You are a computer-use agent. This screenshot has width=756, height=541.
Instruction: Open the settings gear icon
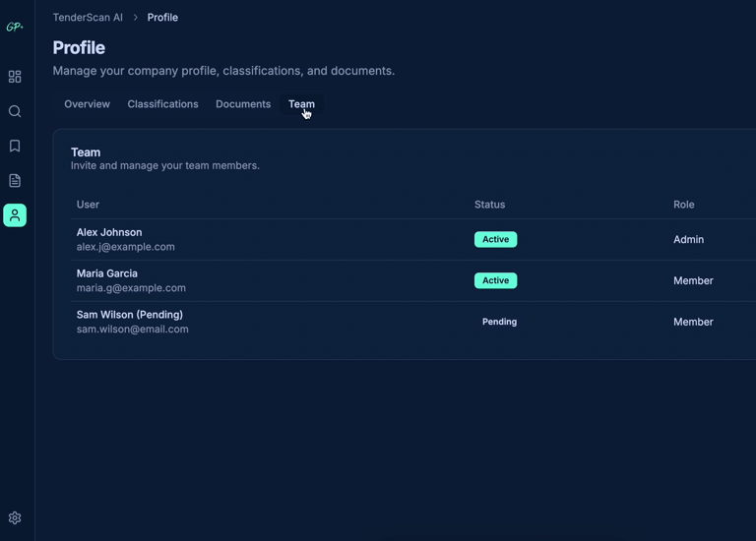click(x=15, y=517)
